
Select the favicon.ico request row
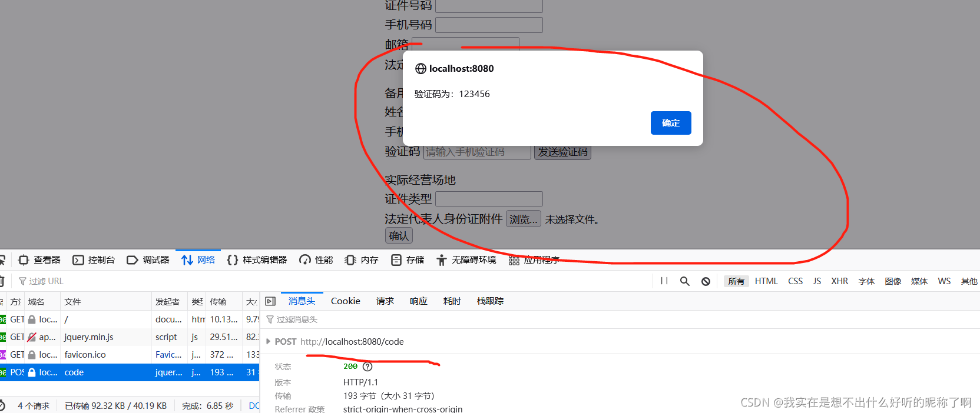coord(130,355)
